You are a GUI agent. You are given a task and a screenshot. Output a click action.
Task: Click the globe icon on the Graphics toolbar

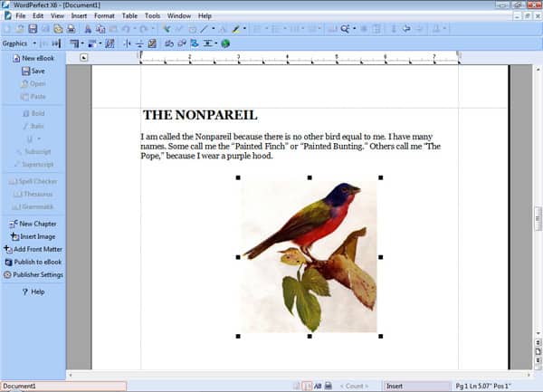tap(224, 43)
